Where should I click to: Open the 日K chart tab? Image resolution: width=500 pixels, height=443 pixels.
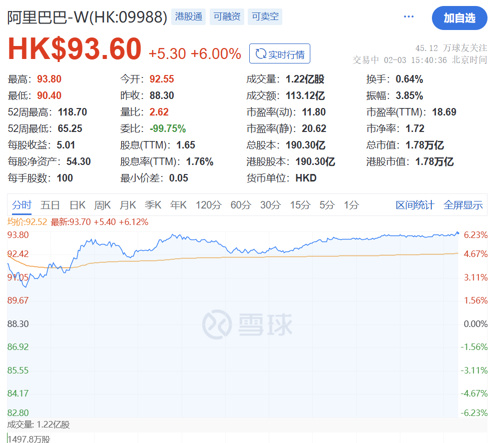(77, 205)
